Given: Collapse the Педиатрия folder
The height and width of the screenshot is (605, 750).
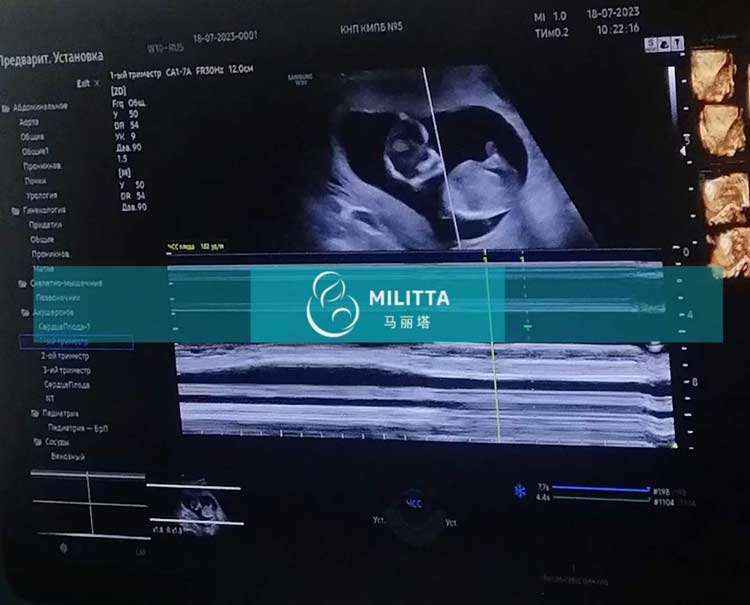Looking at the screenshot, I should click(35, 413).
